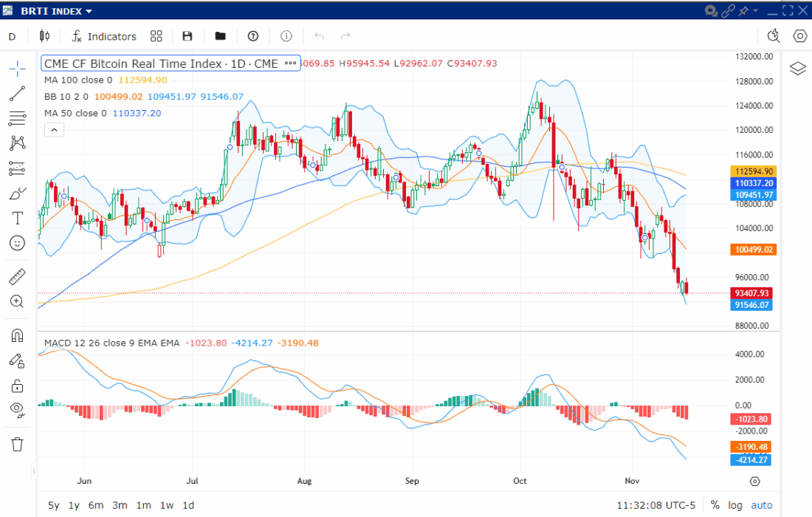The height and width of the screenshot is (517, 812).
Task: Enable log scale on price axis
Action: 735,505
